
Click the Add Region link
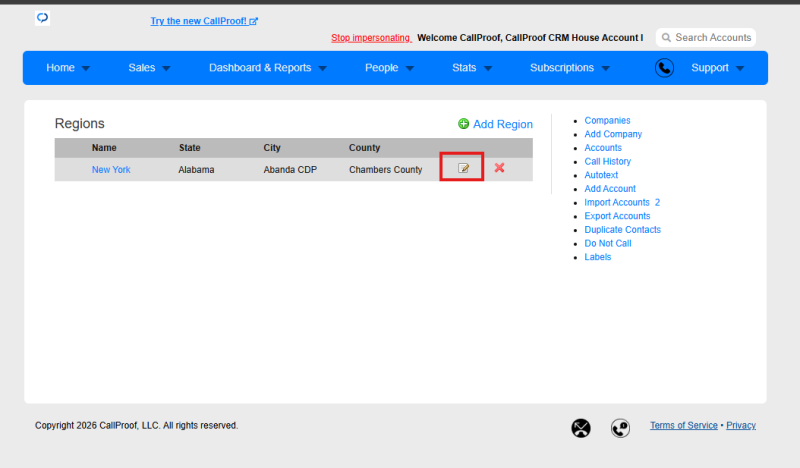point(503,124)
